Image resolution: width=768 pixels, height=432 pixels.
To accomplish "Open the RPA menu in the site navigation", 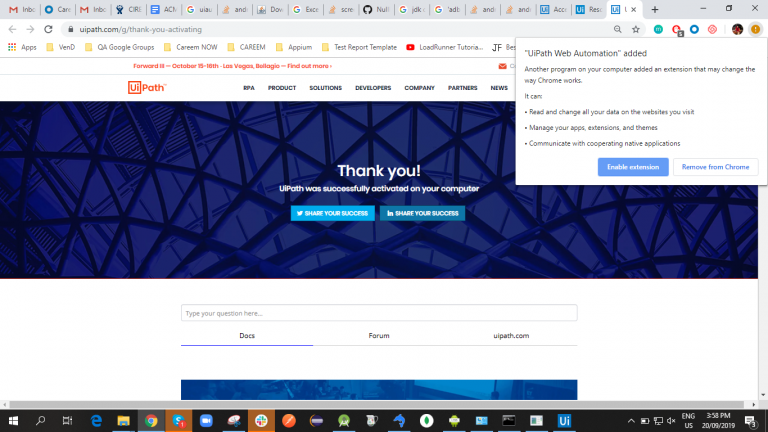I will [x=249, y=88].
